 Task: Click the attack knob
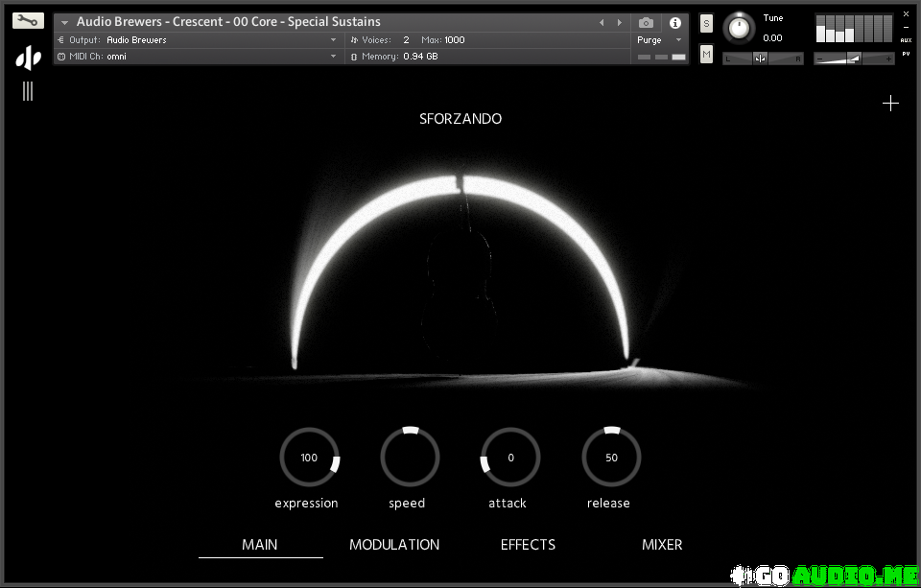[x=510, y=457]
